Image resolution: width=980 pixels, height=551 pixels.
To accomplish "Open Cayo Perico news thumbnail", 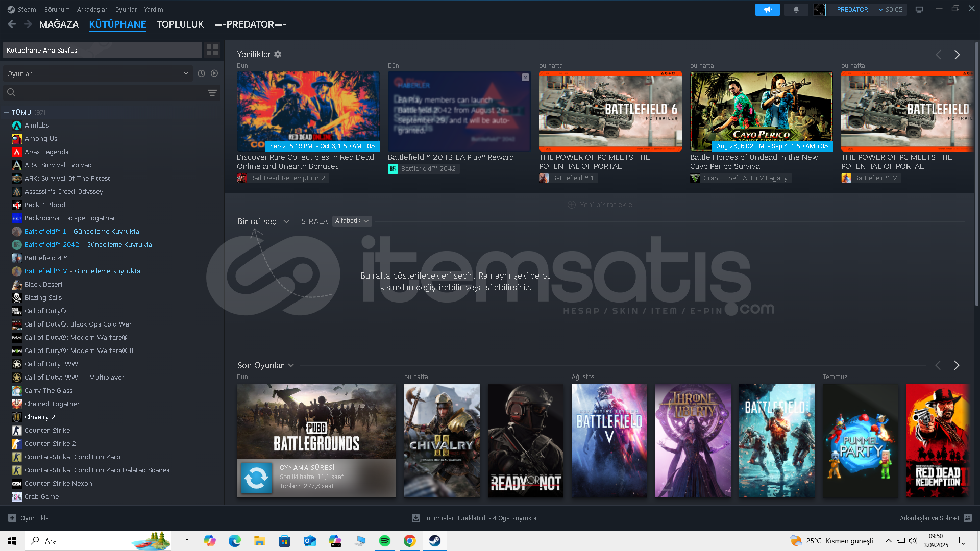I will click(x=762, y=111).
